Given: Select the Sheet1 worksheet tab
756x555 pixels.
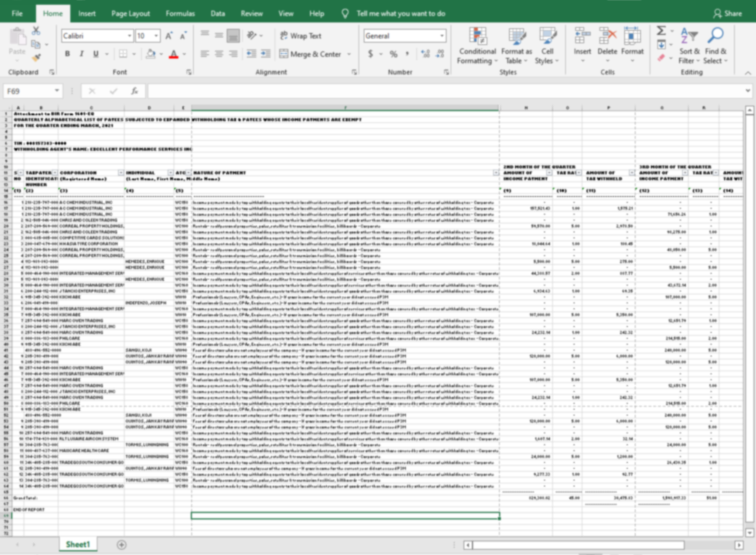Looking at the screenshot, I should click(x=78, y=544).
